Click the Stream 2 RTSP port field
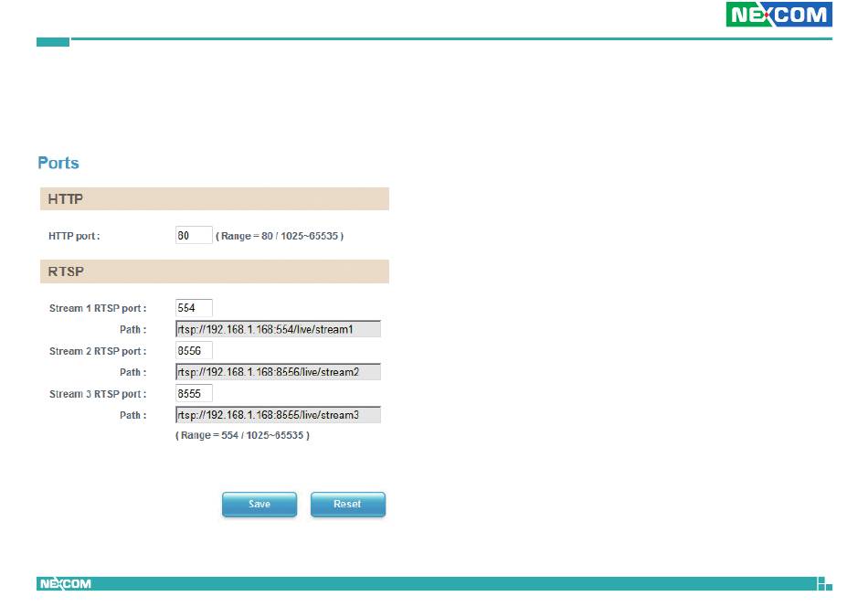The width and height of the screenshot is (868, 607). pos(194,350)
